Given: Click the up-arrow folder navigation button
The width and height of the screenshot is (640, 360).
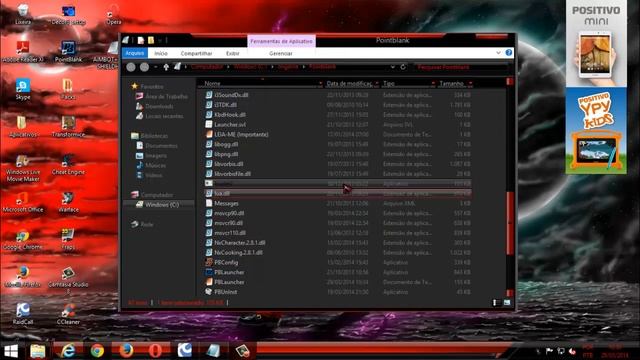Looking at the screenshot, I should [166, 67].
